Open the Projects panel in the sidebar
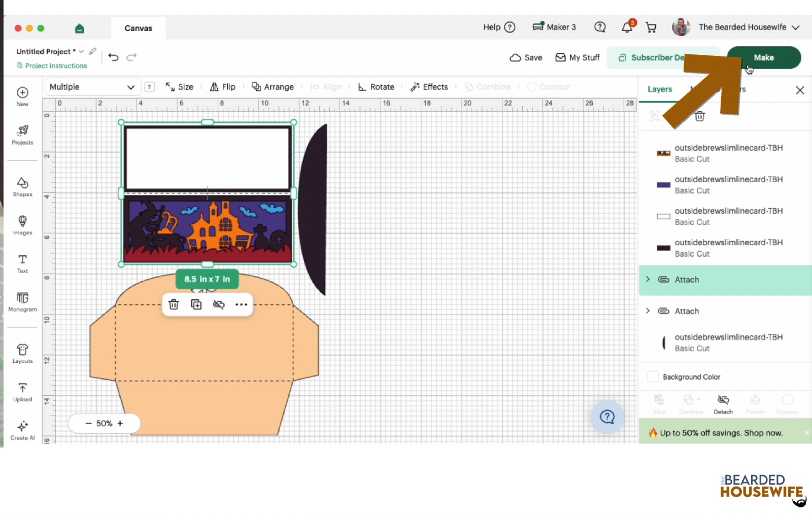This screenshot has width=812, height=516. click(x=22, y=135)
